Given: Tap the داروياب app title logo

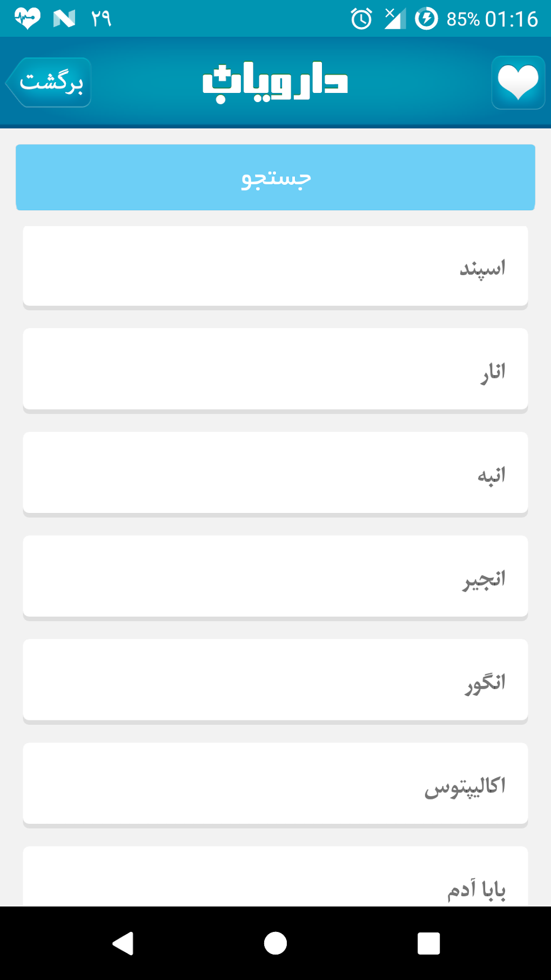Looking at the screenshot, I should (x=275, y=82).
